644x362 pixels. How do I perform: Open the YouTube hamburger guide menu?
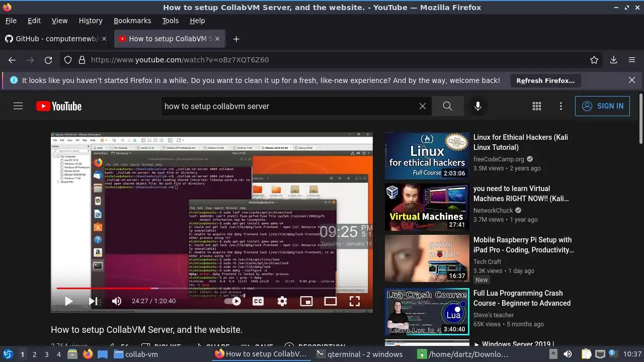point(18,106)
